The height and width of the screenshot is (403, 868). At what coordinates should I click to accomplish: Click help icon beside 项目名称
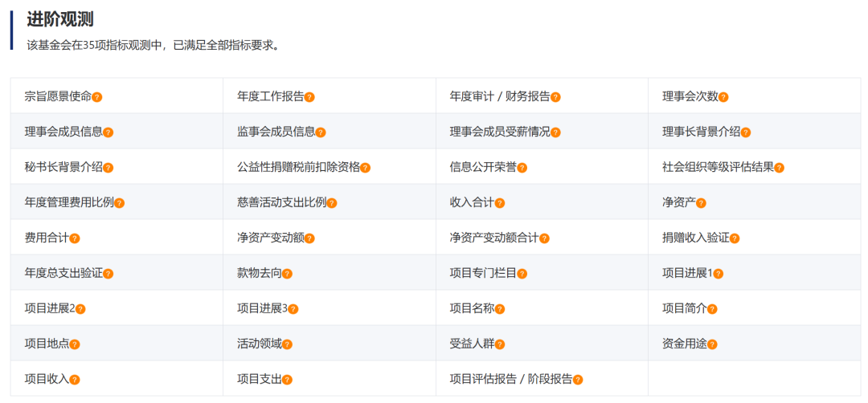coord(499,310)
